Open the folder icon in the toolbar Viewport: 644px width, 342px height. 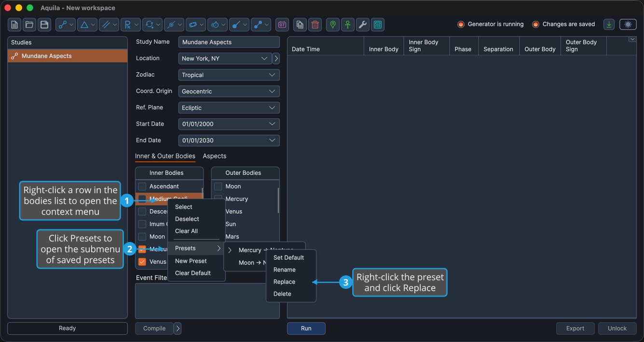pos(29,25)
